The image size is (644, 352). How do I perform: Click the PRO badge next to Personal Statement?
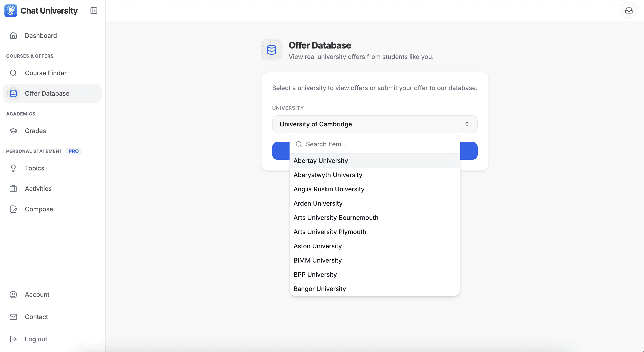click(x=74, y=151)
